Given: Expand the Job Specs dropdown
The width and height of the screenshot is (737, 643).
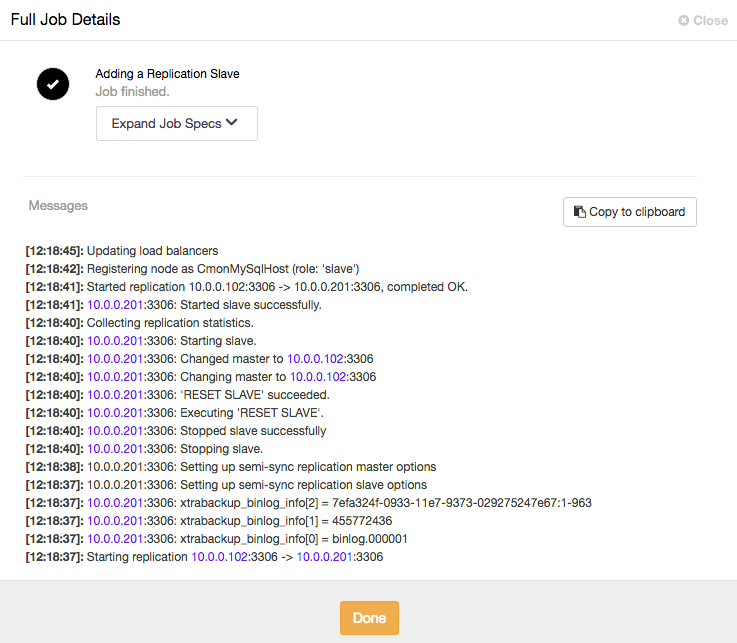Looking at the screenshot, I should pos(177,124).
